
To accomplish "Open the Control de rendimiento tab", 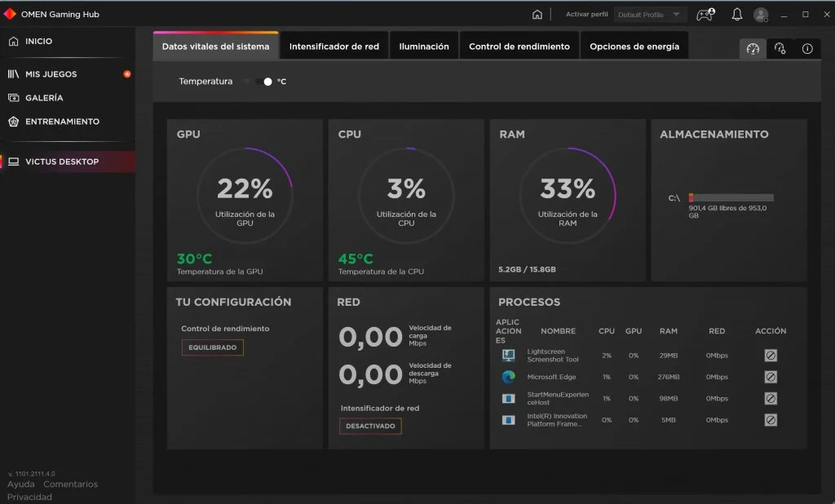I will [519, 46].
